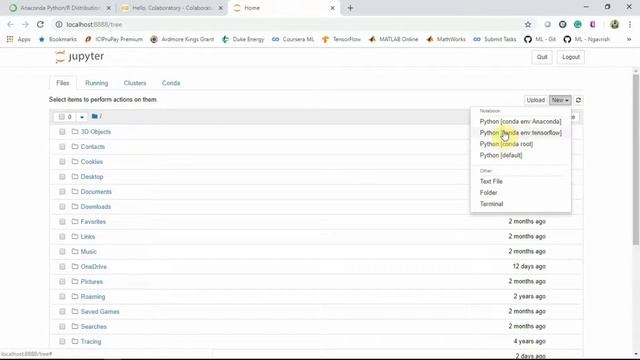The image size is (640, 360).
Task: Open the Bookmarks star bookmark
Action: (x=58, y=39)
